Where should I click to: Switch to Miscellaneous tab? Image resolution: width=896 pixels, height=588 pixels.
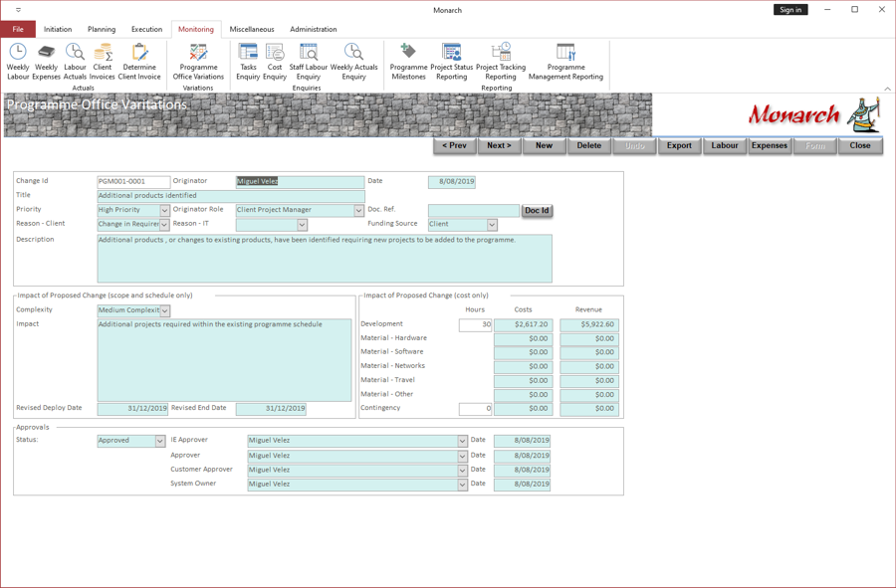[x=252, y=29]
